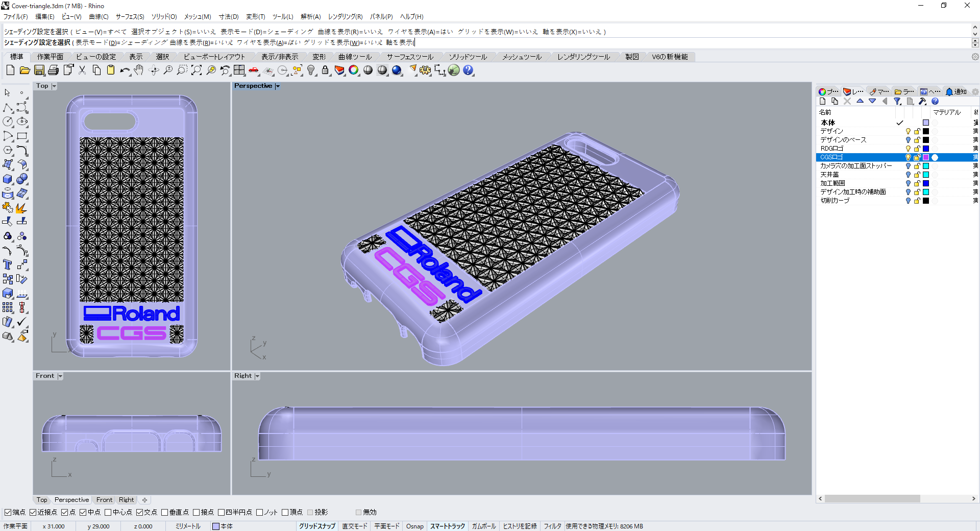The image size is (980, 531).
Task: Click the Lock objects padlock toolbar icon
Action: click(x=325, y=70)
